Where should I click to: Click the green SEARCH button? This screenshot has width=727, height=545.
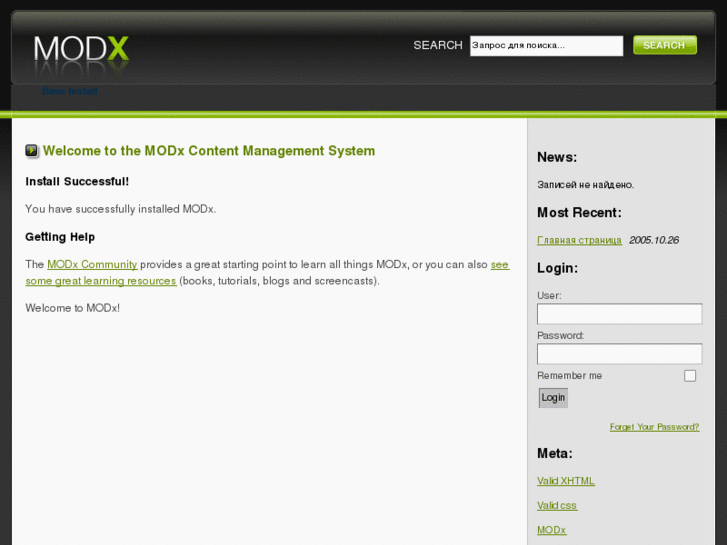pyautogui.click(x=664, y=45)
